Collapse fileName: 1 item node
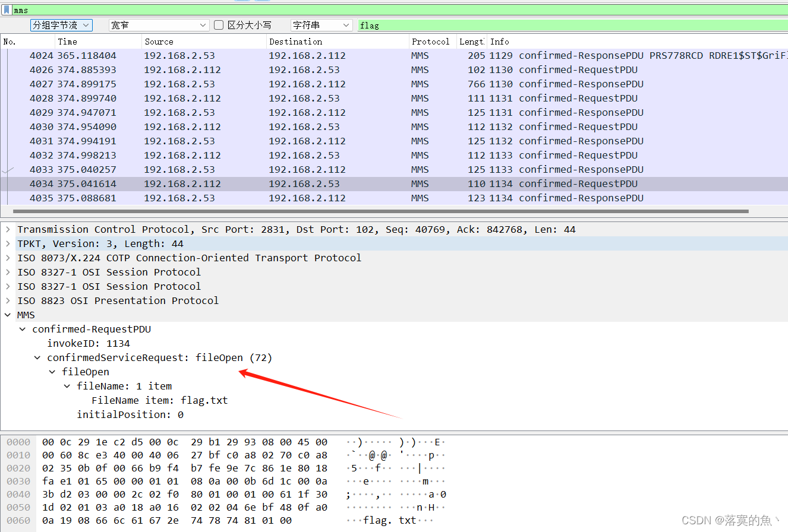Screen dimensions: 788x532 coord(67,386)
